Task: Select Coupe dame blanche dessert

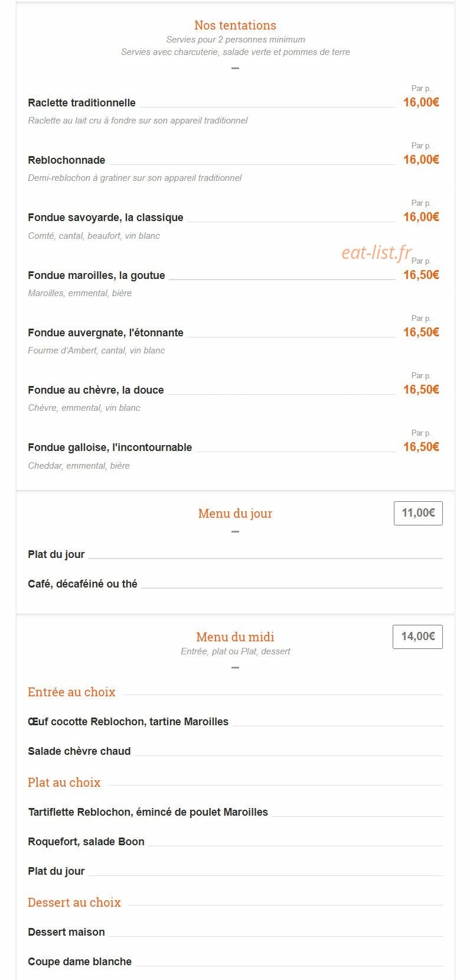Action: 80,962
